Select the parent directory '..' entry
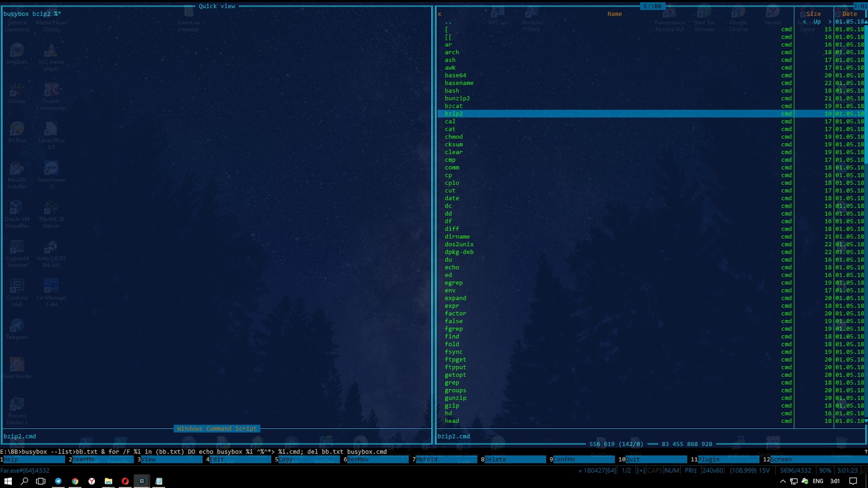 (650, 22)
